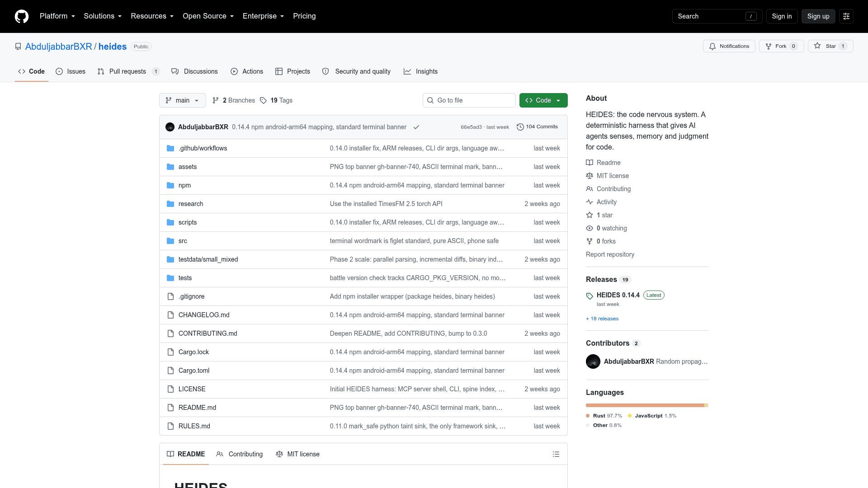Click the GitHub logo icon
Image resolution: width=868 pixels, height=488 pixels.
point(22,16)
